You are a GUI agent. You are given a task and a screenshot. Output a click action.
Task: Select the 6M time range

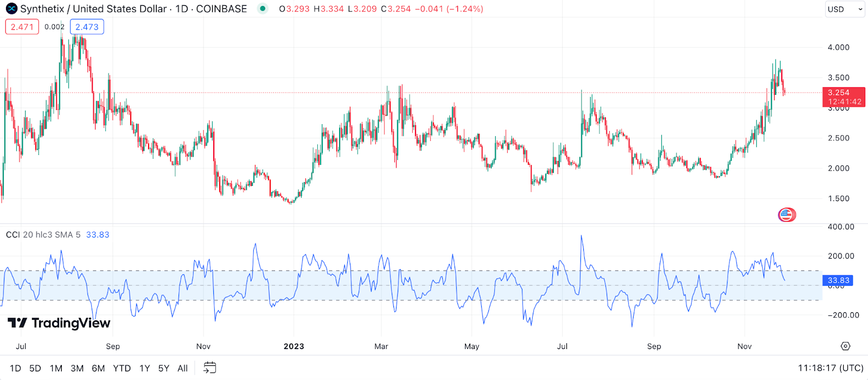98,368
